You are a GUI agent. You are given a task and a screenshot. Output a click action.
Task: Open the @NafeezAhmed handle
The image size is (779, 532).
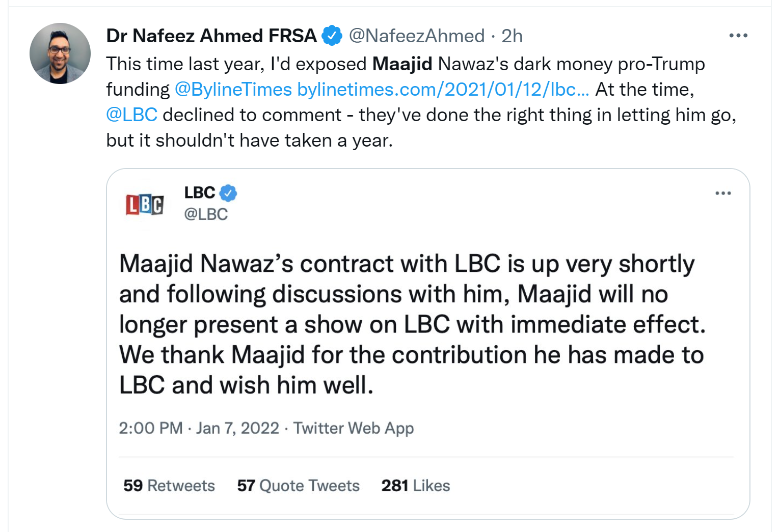(x=417, y=36)
